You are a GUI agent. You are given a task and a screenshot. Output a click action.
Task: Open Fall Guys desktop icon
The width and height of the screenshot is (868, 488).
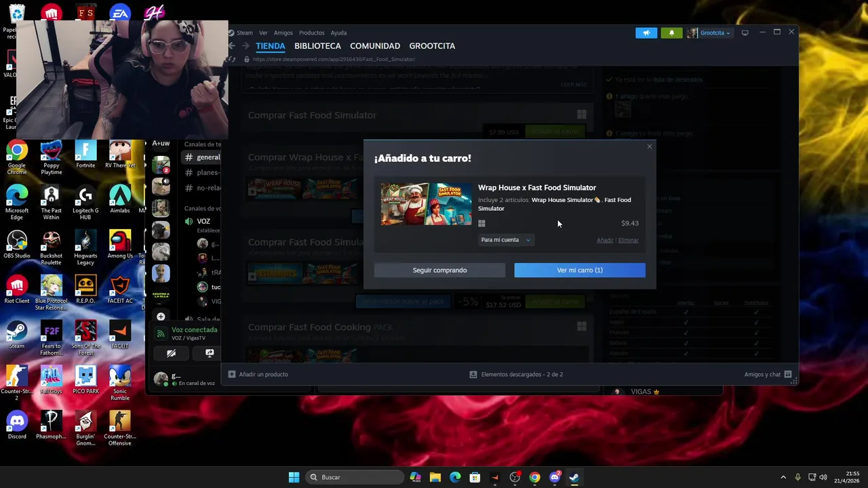tap(51, 380)
